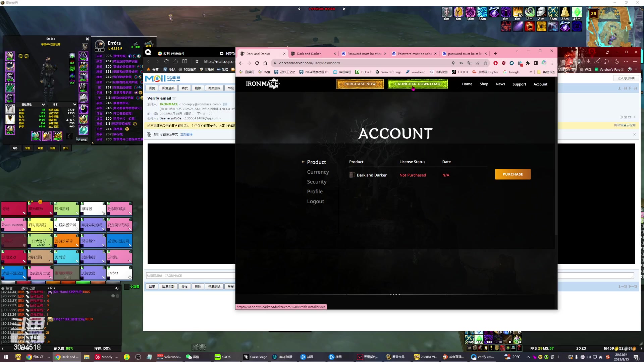This screenshot has width=644, height=362.
Task: Click 删除 delete button at top of mail
Action: (x=198, y=88)
